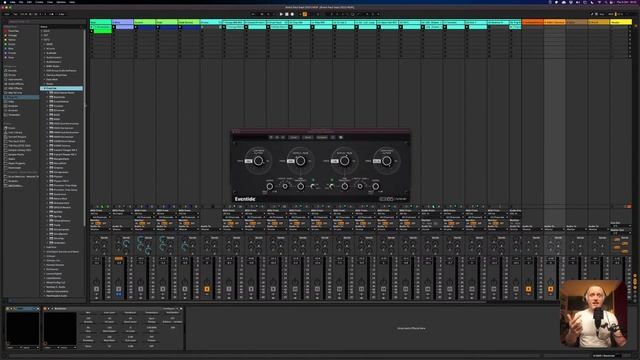Toggle track activator on second mixer channel
Screen dimensions: 640x360
118,289
